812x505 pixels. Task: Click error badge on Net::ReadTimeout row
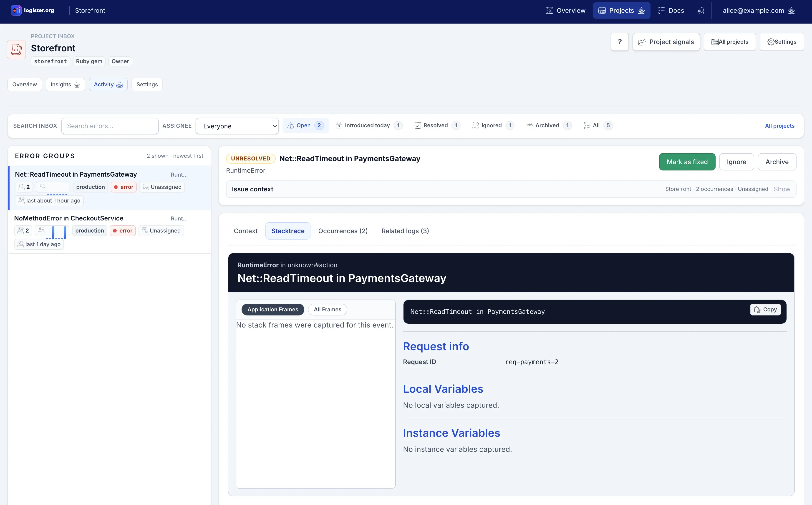[124, 187]
